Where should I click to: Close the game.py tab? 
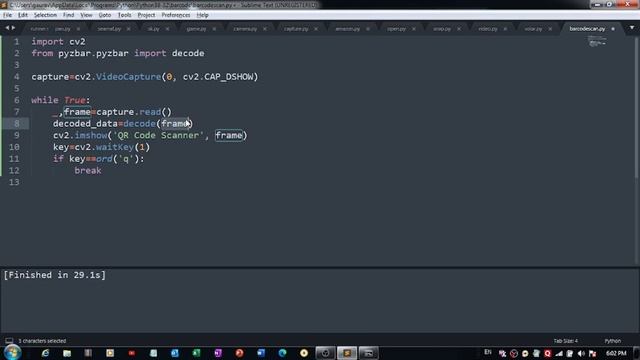[214, 29]
